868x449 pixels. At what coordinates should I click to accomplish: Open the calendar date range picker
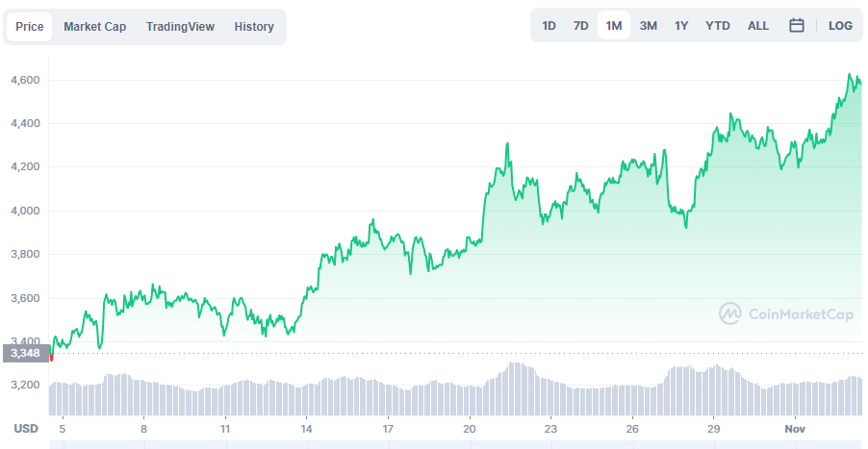point(796,25)
